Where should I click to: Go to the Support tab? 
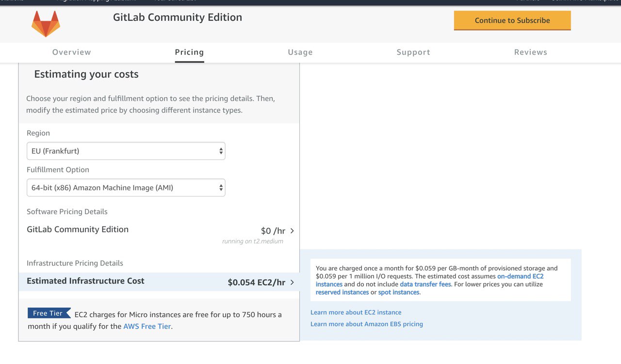point(413,52)
